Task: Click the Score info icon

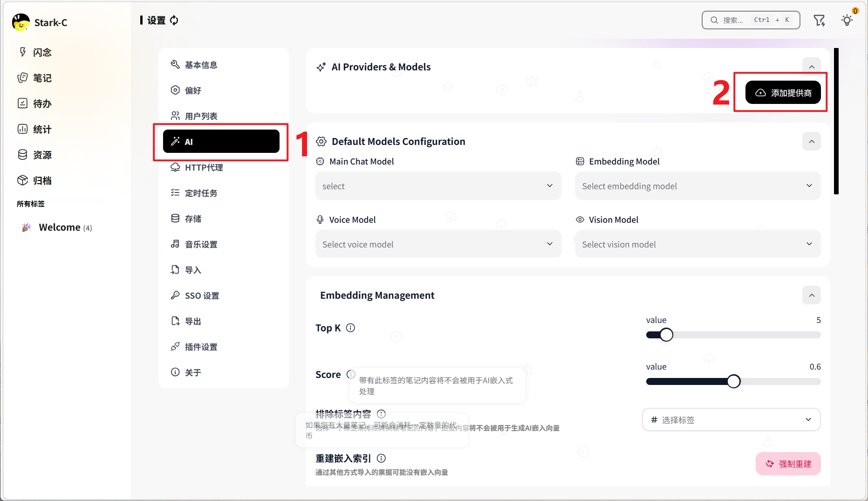Action: tap(351, 374)
